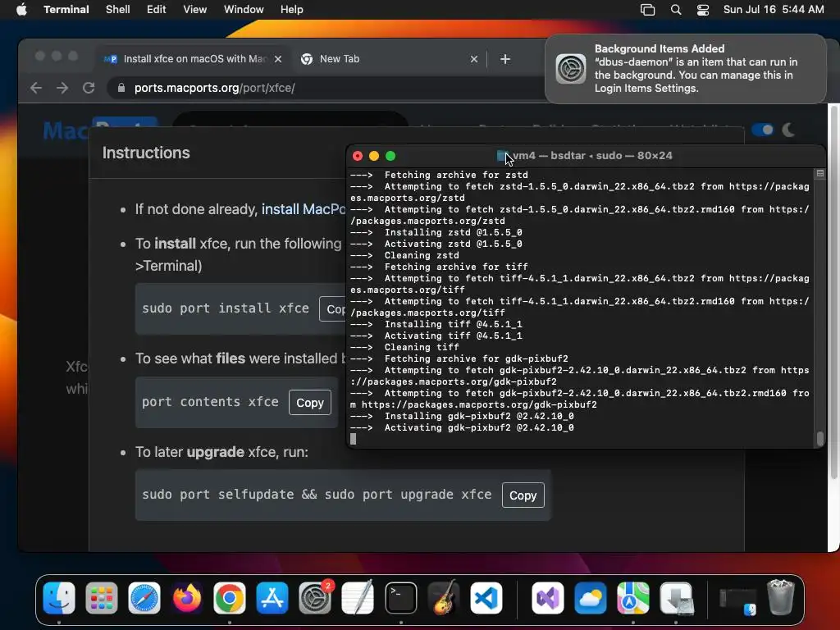The height and width of the screenshot is (630, 840).
Task: Open the Edit menu
Action: [157, 10]
